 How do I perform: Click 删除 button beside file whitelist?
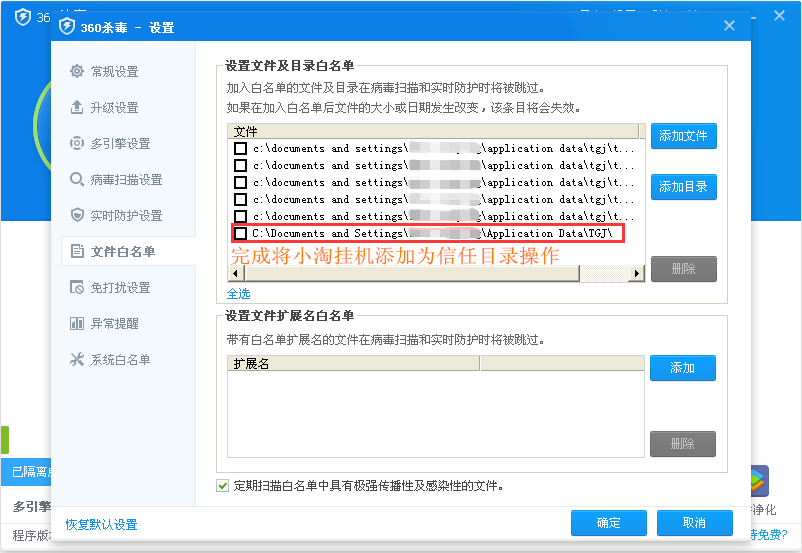tap(683, 269)
